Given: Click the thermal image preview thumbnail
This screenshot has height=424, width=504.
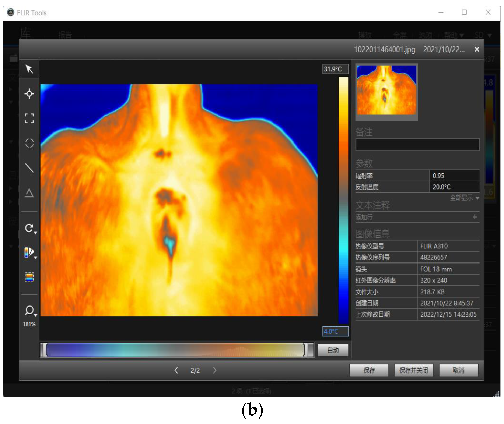Looking at the screenshot, I should (x=386, y=90).
